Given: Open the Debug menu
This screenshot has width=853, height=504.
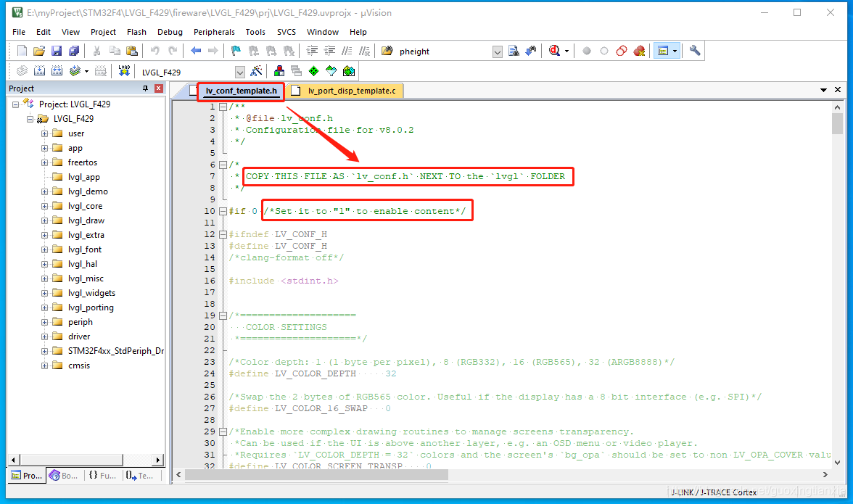Looking at the screenshot, I should click(x=170, y=32).
